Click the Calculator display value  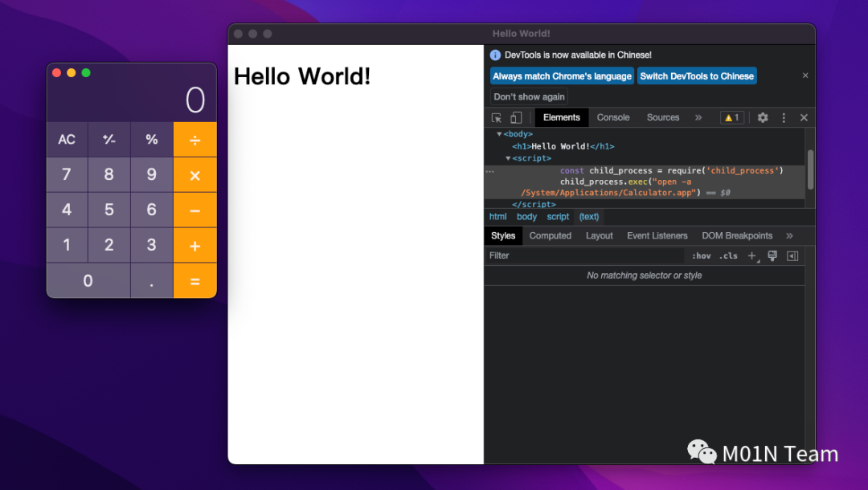(x=194, y=100)
